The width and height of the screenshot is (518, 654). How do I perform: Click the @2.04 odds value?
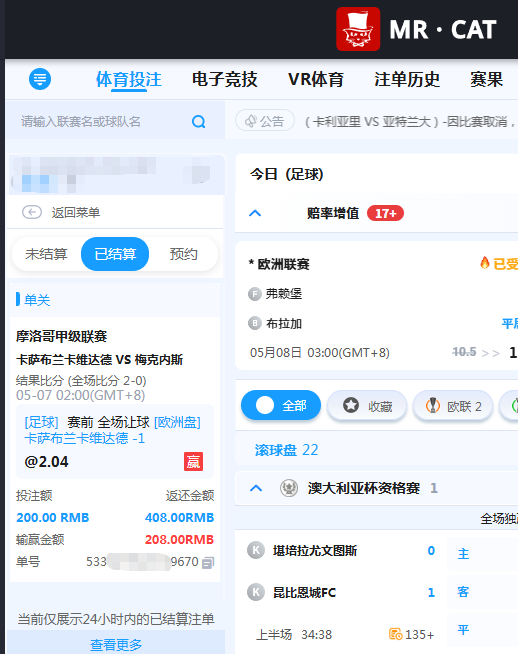tap(46, 462)
